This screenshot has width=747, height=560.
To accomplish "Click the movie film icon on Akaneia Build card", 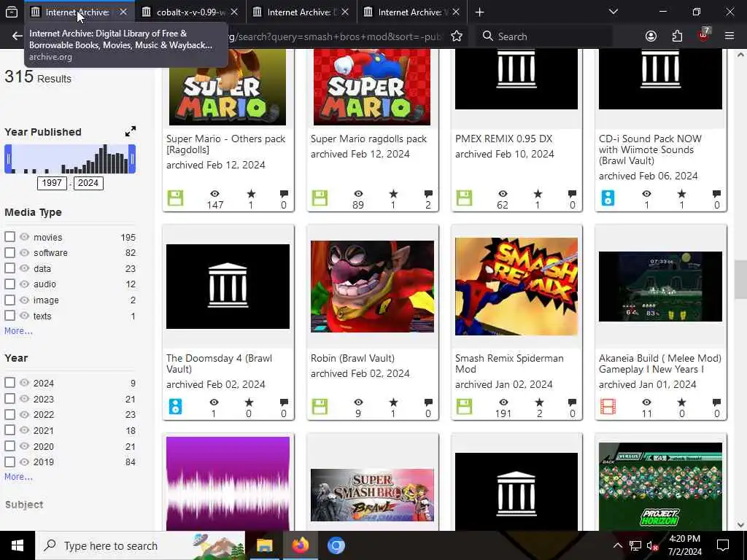I will [x=608, y=407].
